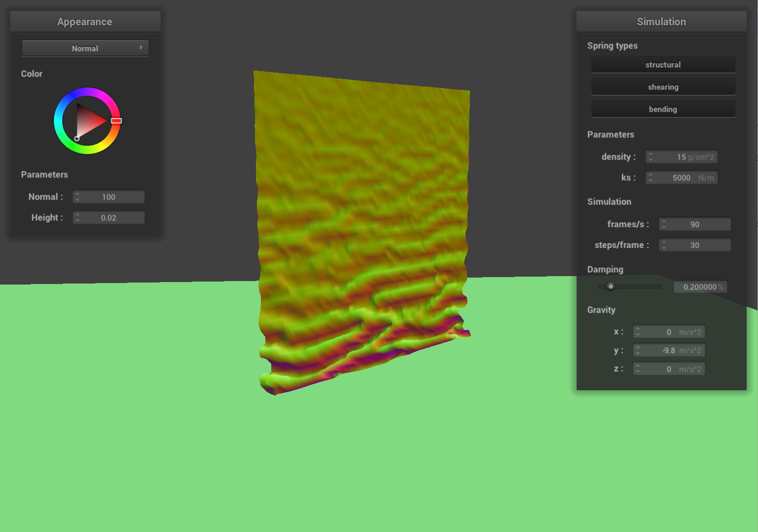Click the stepper arrows on gravity z field
This screenshot has height=532, width=758.
tap(637, 369)
